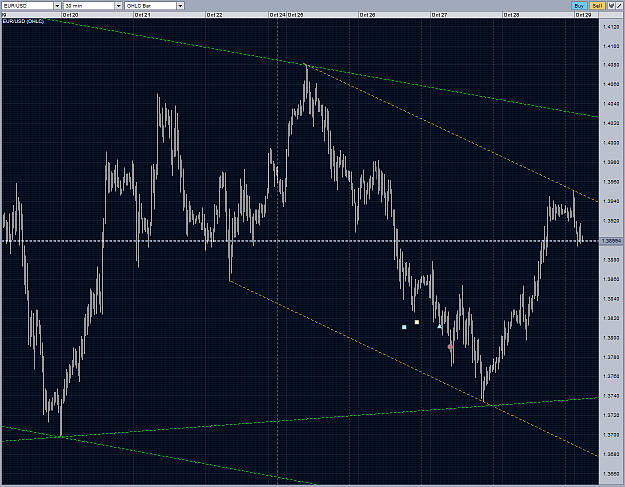The height and width of the screenshot is (487, 625).
Task: Click the Oct 21 date label
Action: point(142,15)
